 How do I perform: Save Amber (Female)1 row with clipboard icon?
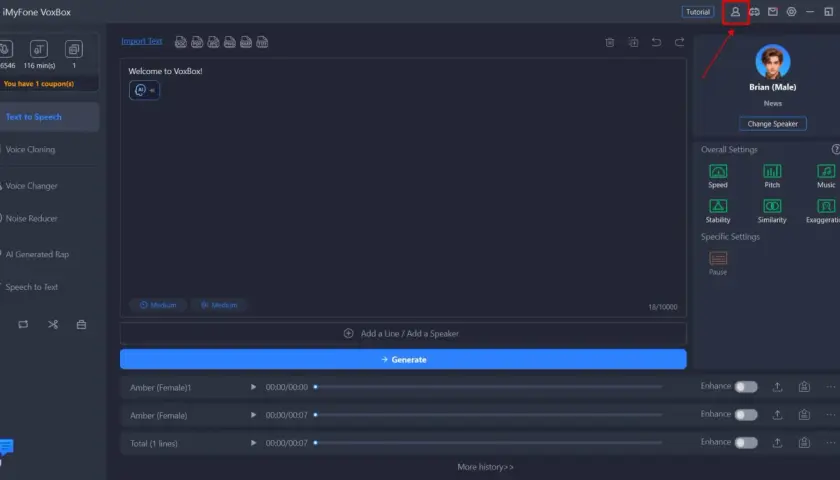(804, 387)
